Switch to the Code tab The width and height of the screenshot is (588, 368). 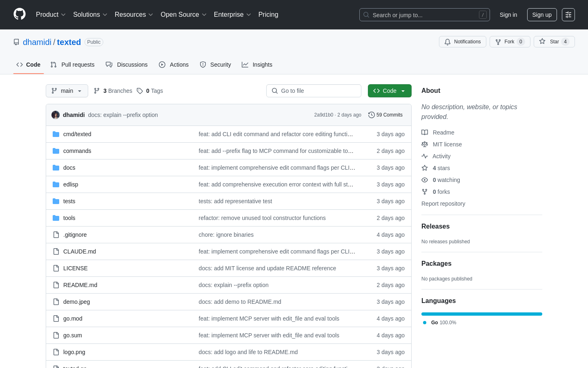tap(29, 65)
